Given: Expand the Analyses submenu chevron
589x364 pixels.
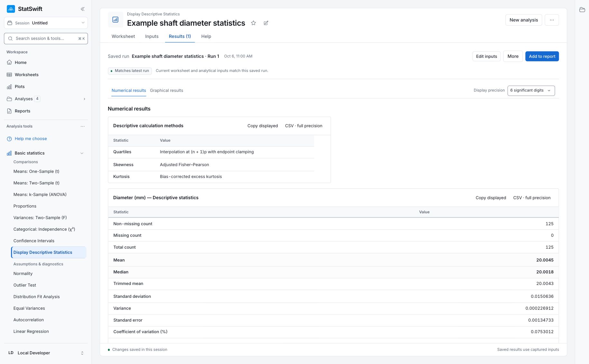Looking at the screenshot, I should [x=84, y=99].
